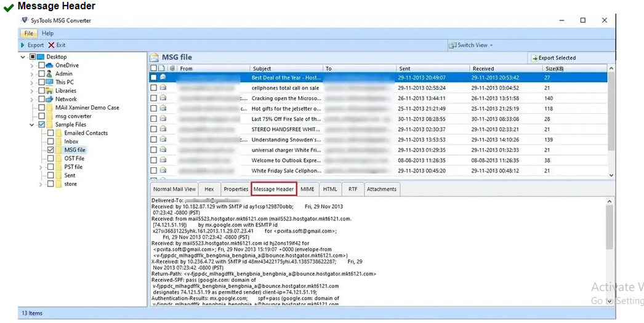This screenshot has width=644, height=323.
Task: Click the Export toolbar button
Action: point(32,45)
